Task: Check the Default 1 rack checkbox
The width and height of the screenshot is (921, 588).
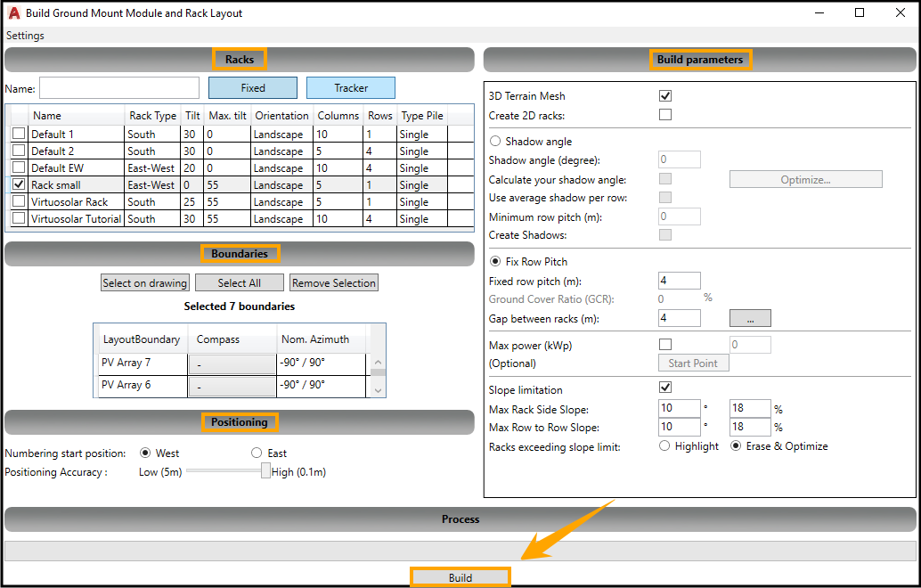Action: (19, 134)
